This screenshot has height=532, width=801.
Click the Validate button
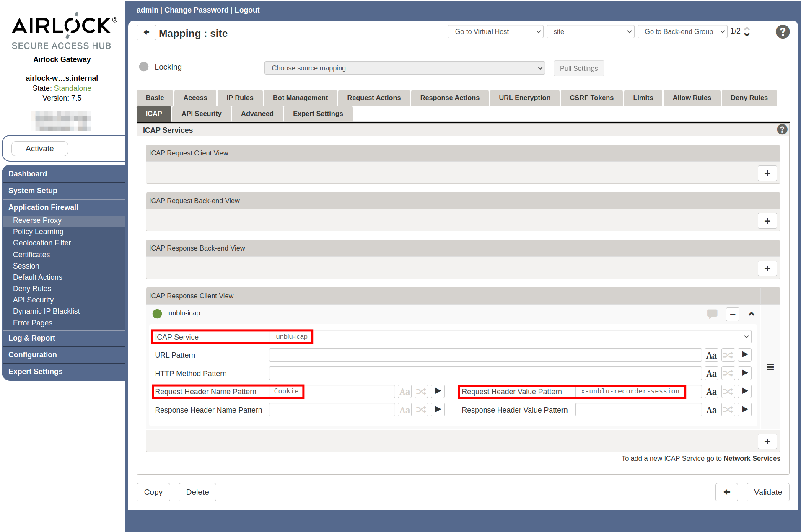tap(768, 492)
